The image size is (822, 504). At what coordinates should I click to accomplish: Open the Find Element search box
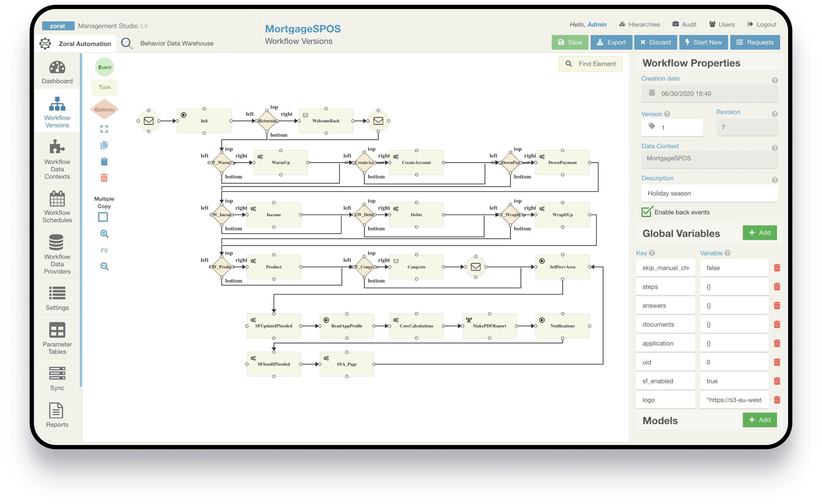point(591,64)
